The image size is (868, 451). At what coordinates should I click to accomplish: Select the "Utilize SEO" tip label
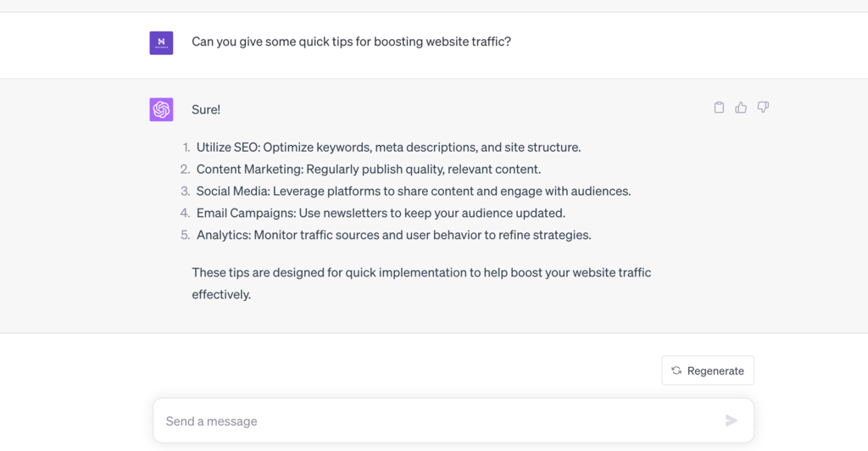coord(227,148)
